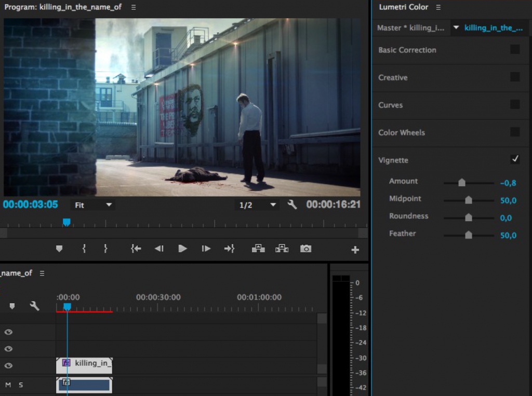
Task: Open timeline display settings wrench
Action: coord(34,306)
